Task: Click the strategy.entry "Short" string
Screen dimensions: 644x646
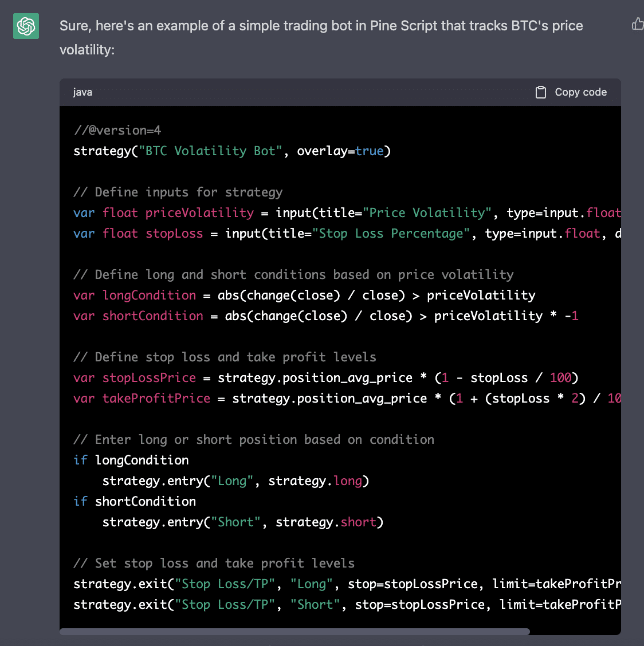Action: [235, 522]
